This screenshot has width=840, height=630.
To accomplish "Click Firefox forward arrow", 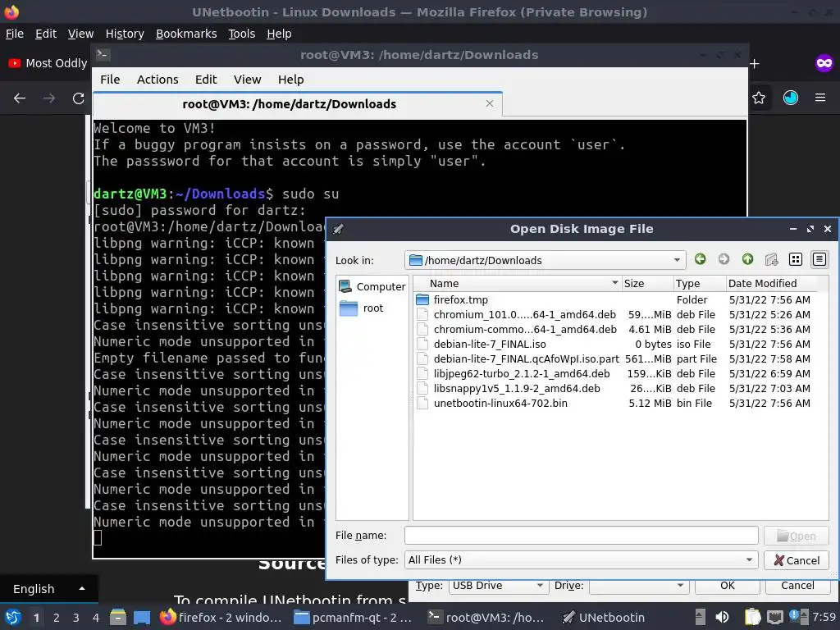I will tap(48, 98).
